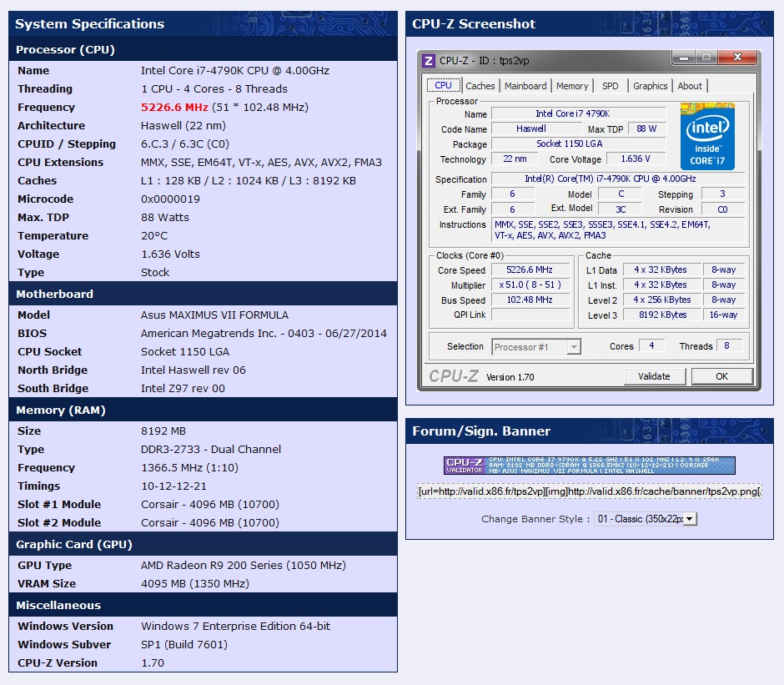
Task: Click the Processor (CPU) section header
Action: click(203, 49)
